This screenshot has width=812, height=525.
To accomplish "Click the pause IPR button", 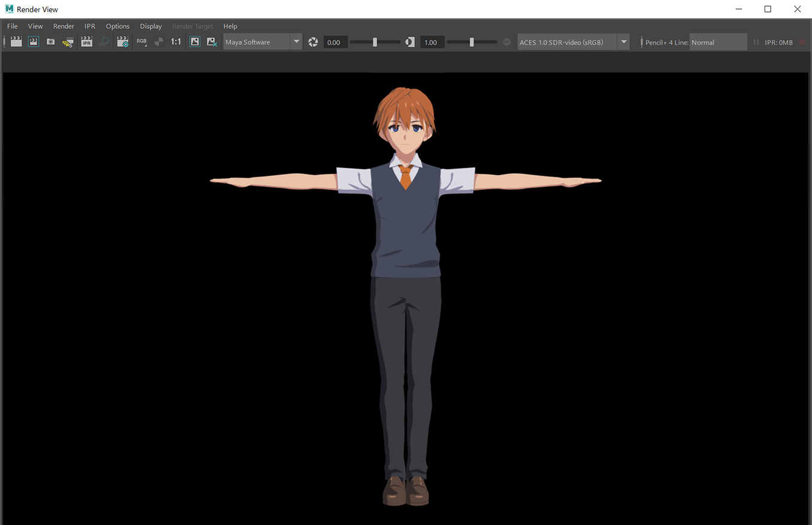I will click(x=756, y=43).
